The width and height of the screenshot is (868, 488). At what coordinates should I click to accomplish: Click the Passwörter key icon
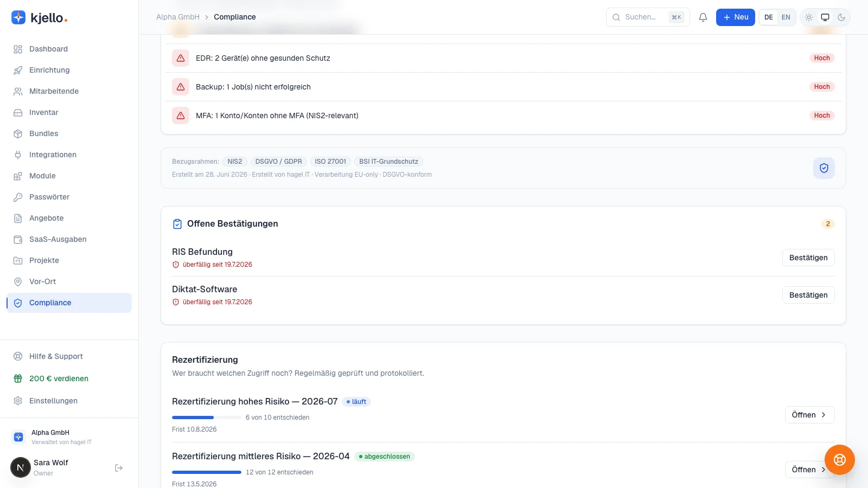[x=18, y=197]
